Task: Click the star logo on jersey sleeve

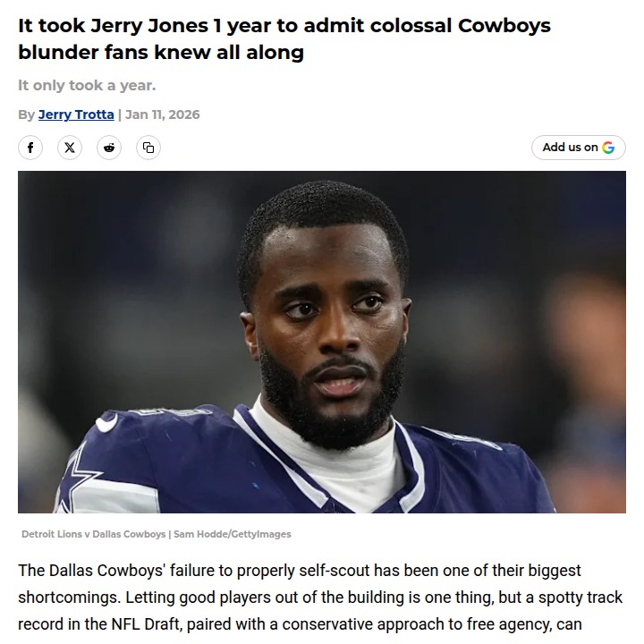Action: click(x=77, y=479)
